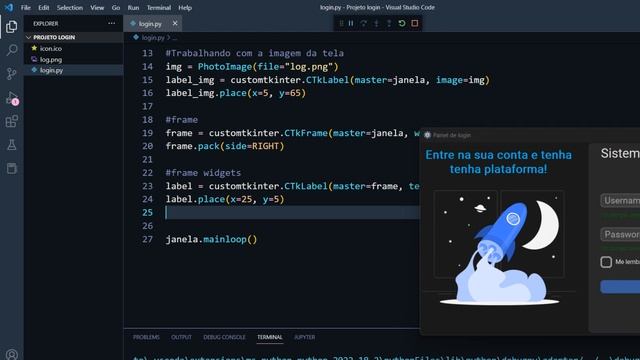Viewport: 640px width, 360px height.
Task: Click the VS Code logo icon
Action: pos(9,7)
